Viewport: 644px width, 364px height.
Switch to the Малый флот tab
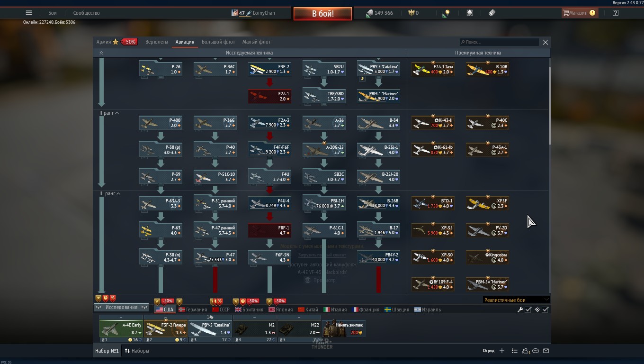(257, 42)
